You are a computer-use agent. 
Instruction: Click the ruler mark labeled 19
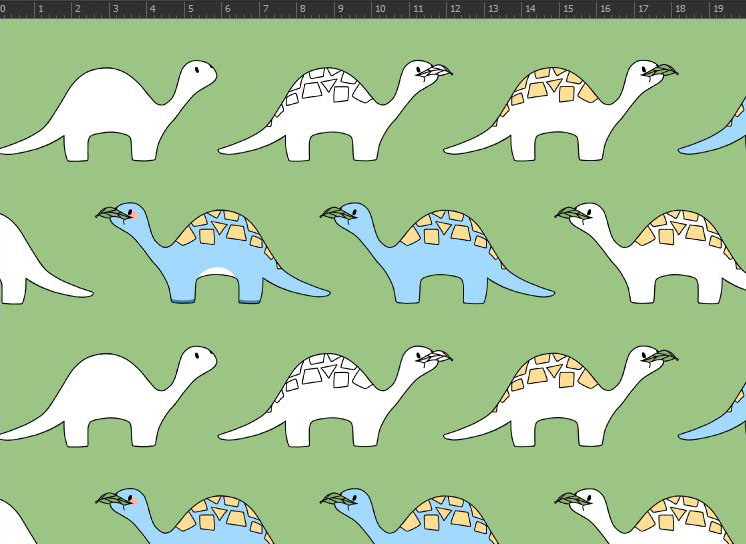(x=718, y=9)
